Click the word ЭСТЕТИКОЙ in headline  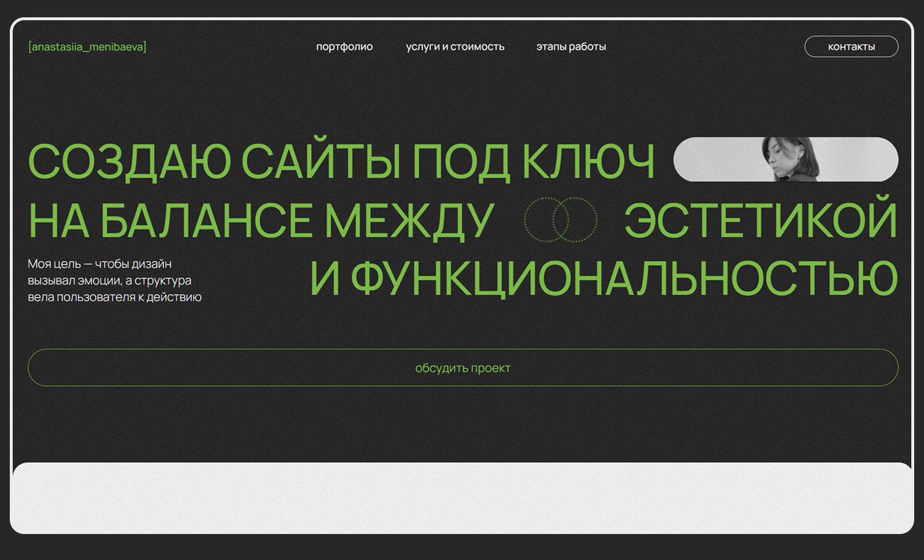[761, 220]
